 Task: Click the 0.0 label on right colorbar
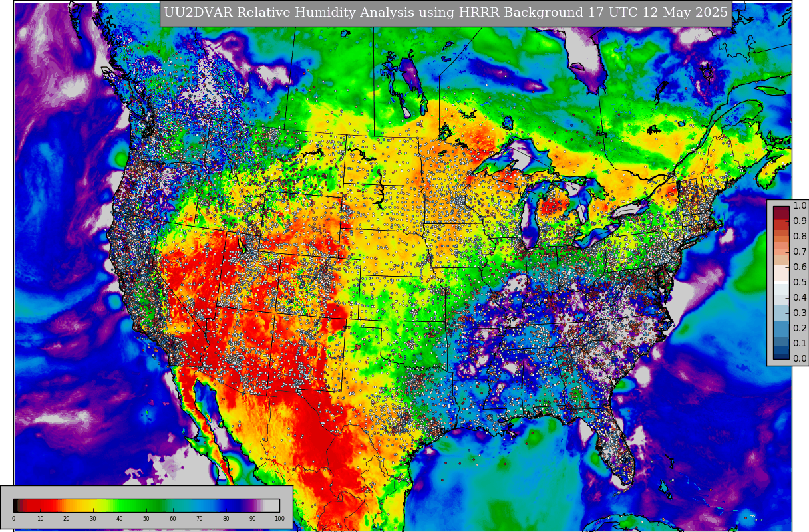800,359
